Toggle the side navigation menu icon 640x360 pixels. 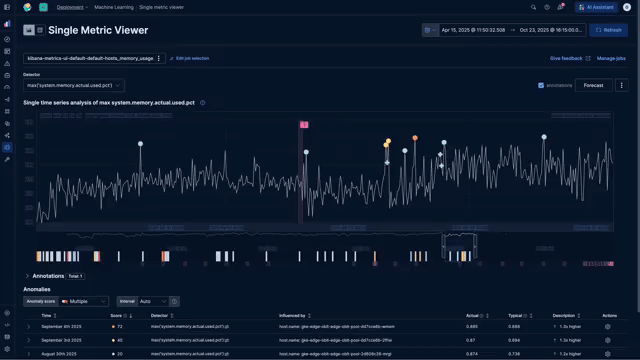7,7
